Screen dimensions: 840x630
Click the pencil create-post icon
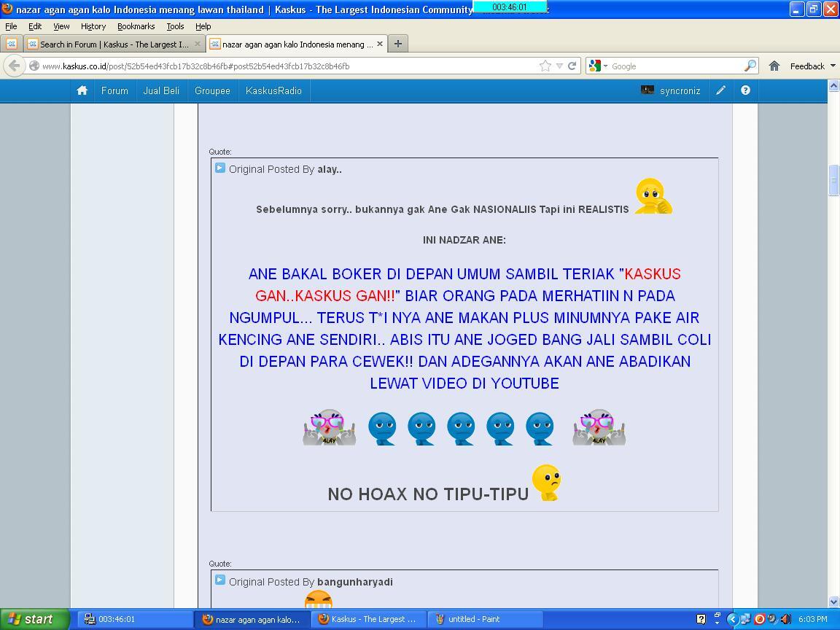click(x=720, y=90)
